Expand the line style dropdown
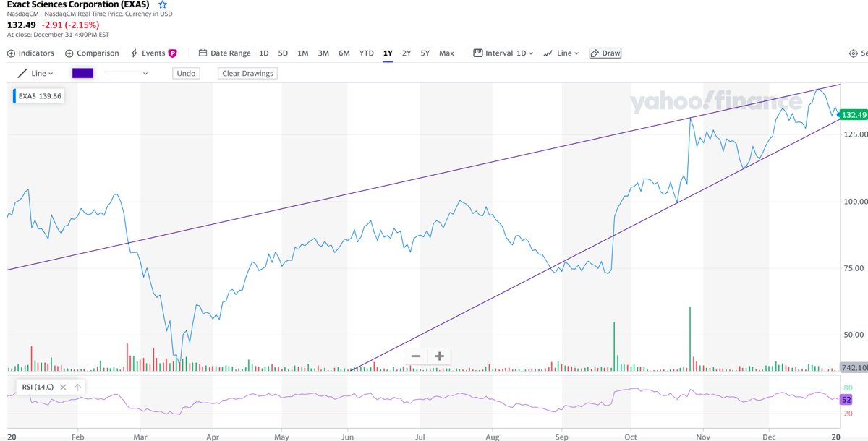Screen dimensions: 868x441 point(127,73)
